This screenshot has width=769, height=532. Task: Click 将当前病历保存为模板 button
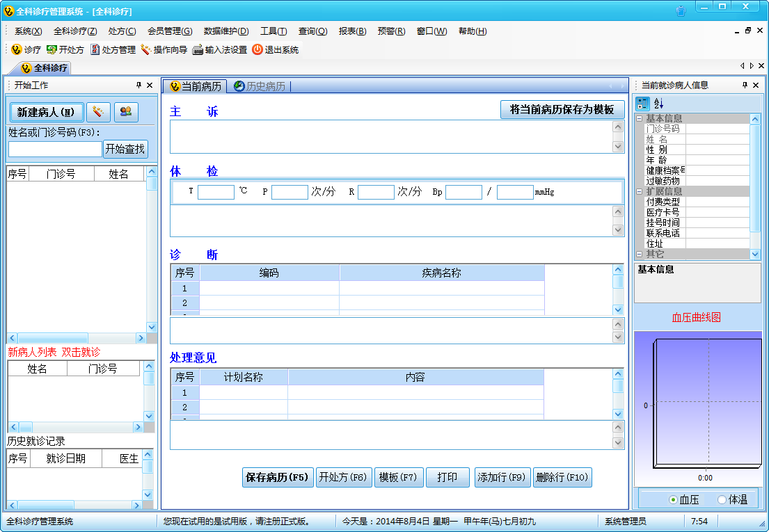(x=562, y=109)
